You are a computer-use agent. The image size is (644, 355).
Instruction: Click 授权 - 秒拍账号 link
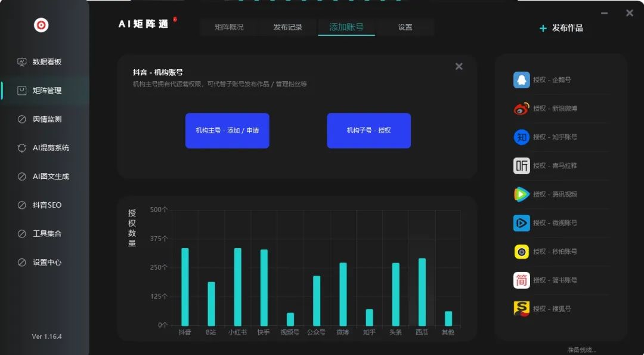coord(555,251)
